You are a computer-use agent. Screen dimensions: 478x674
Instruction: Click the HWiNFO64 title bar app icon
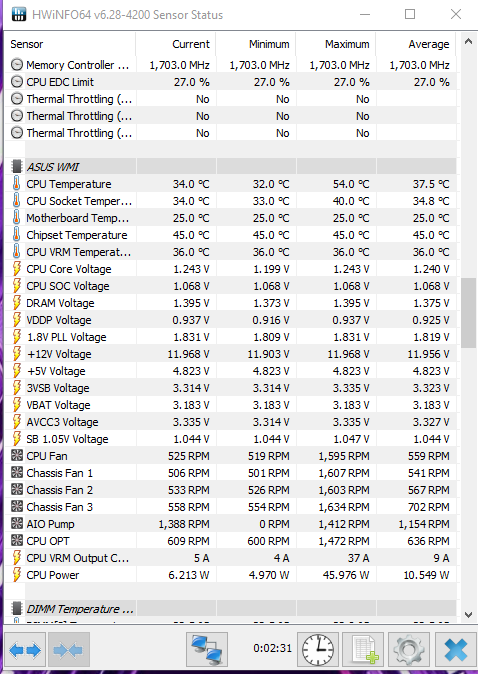(x=18, y=15)
